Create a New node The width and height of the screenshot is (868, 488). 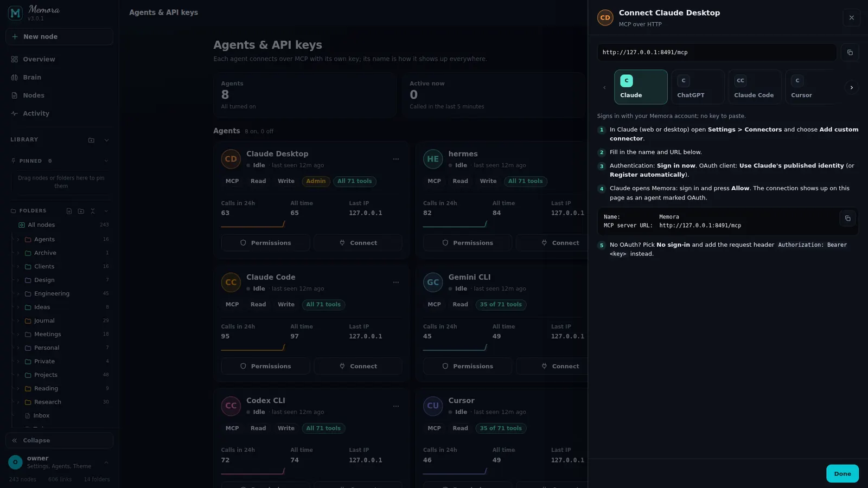(59, 37)
